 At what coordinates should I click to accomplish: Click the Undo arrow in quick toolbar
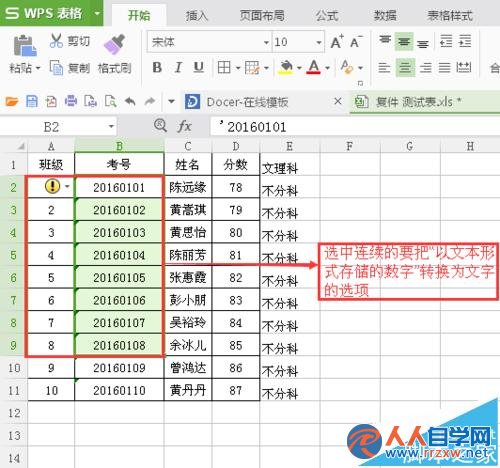[x=130, y=101]
